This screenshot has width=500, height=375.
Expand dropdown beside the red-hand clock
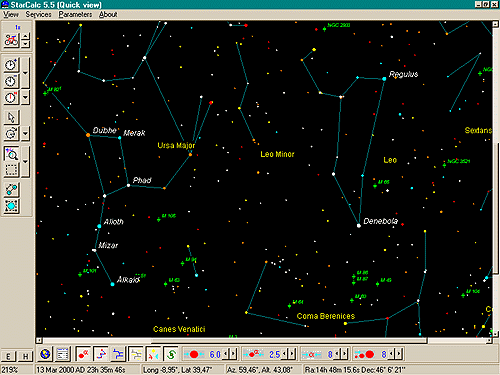[25, 98]
